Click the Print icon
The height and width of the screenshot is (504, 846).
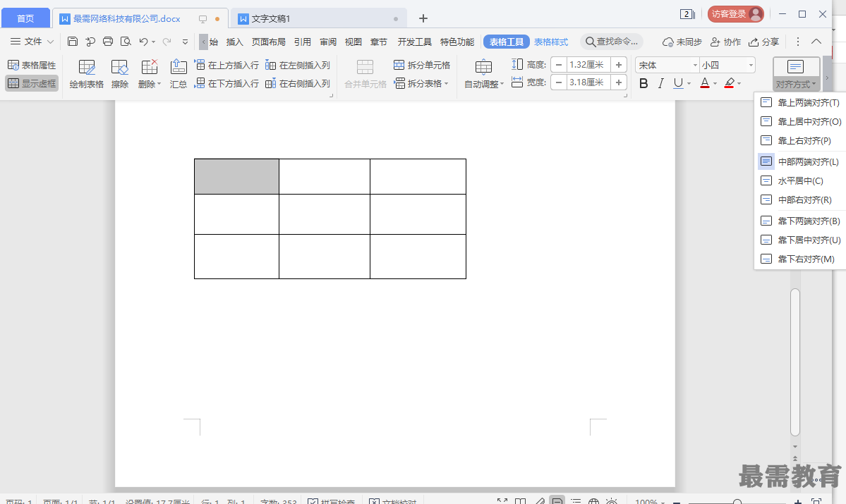(108, 42)
